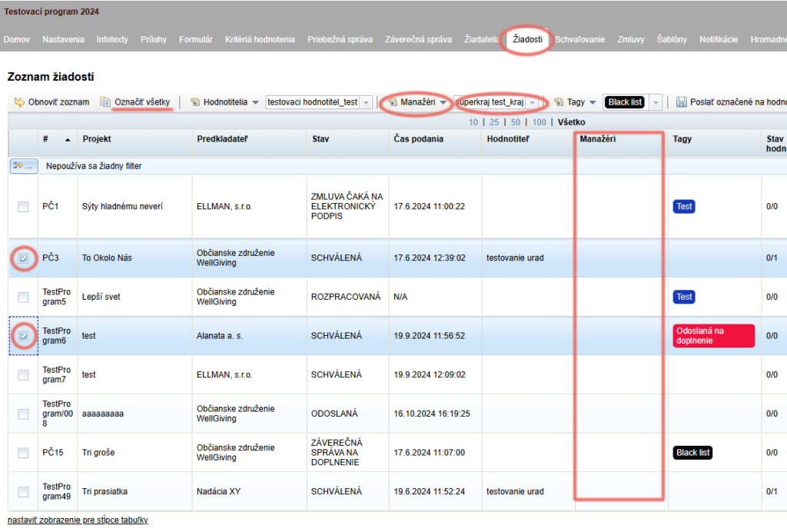Tick the checkbox for Tri groše row
The width and height of the screenshot is (787, 532).
tap(23, 453)
